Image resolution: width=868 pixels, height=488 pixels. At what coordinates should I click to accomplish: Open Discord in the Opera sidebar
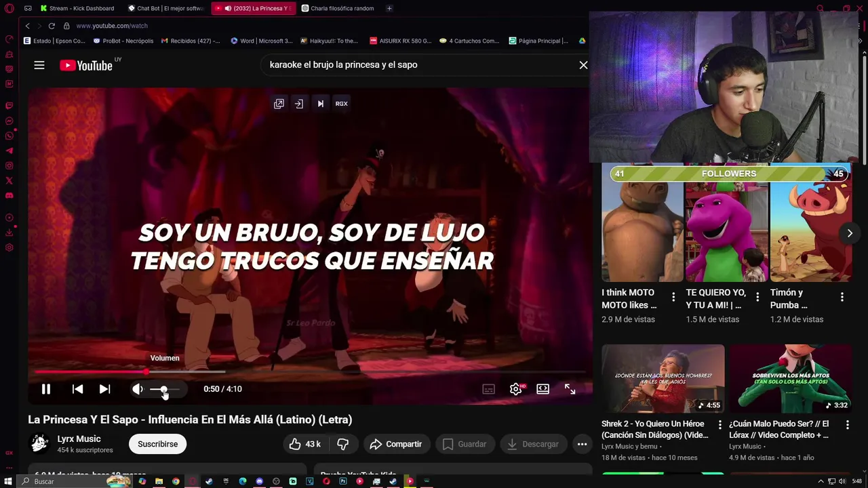[x=9, y=196]
